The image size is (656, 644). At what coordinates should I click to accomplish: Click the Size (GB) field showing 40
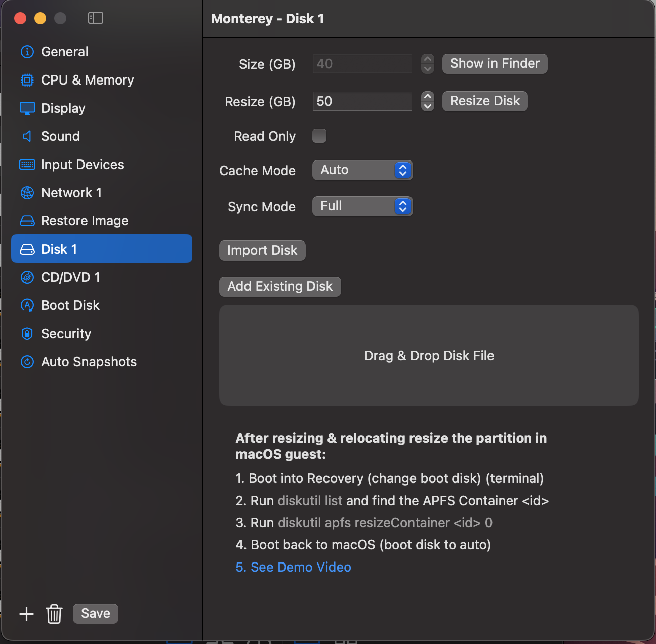(363, 64)
